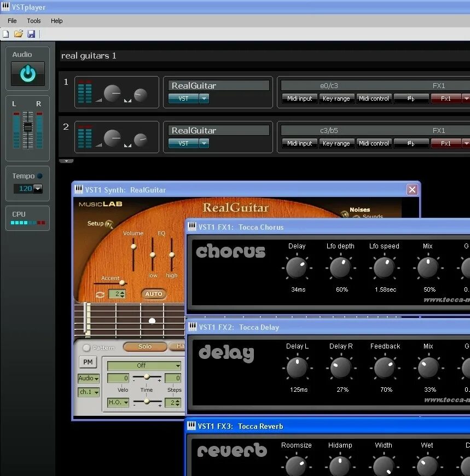This screenshot has height=476, width=470.
Task: Click the channel 1 VST button
Action: click(x=183, y=98)
